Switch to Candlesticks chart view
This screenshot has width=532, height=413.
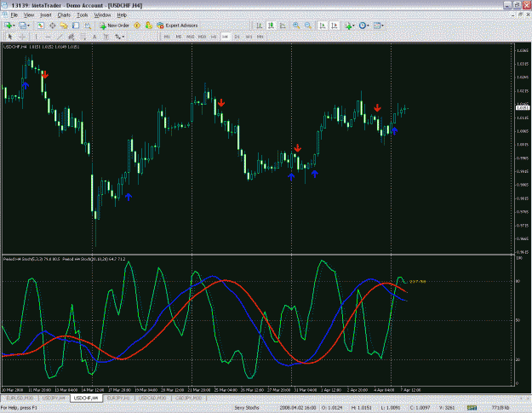click(271, 26)
